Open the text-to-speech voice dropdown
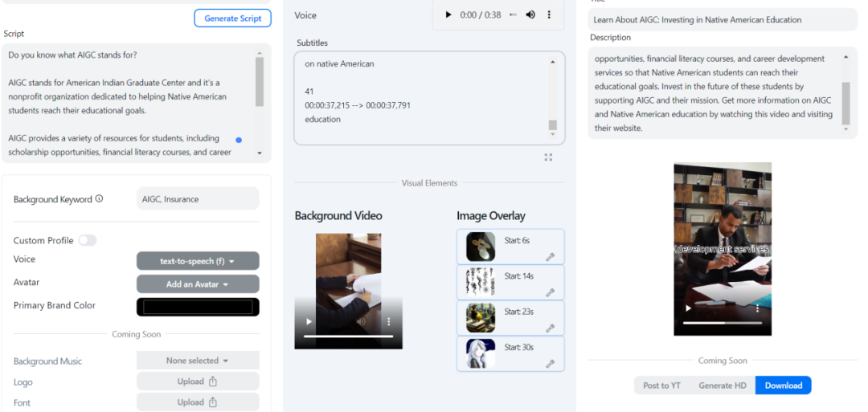Screen dimensions: 868x412 point(198,261)
